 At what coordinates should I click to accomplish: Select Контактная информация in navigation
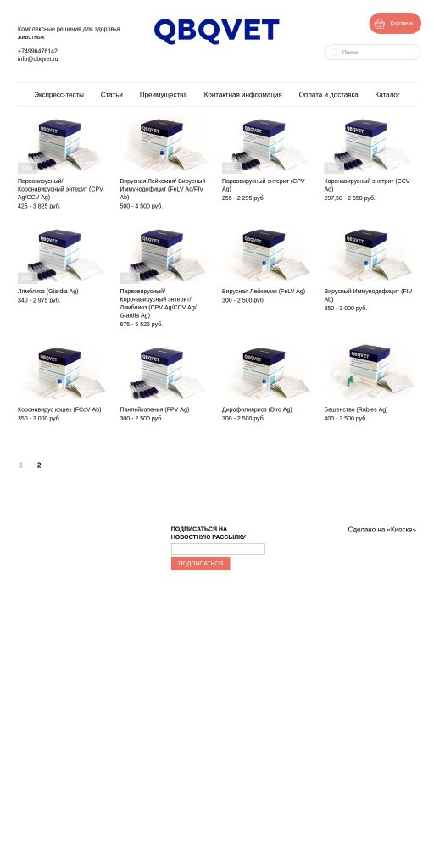pos(242,95)
